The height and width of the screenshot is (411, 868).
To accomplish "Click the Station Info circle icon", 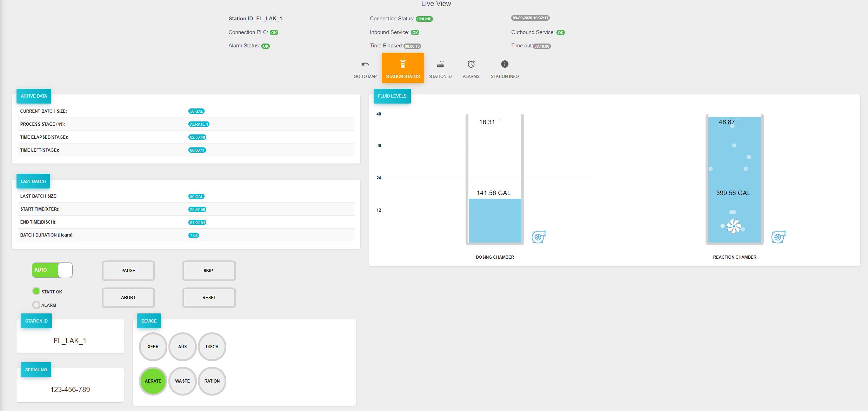I will coord(505,64).
